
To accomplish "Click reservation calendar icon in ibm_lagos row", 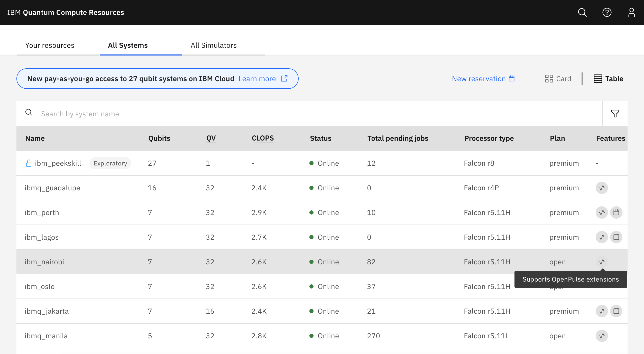I will pyautogui.click(x=616, y=237).
